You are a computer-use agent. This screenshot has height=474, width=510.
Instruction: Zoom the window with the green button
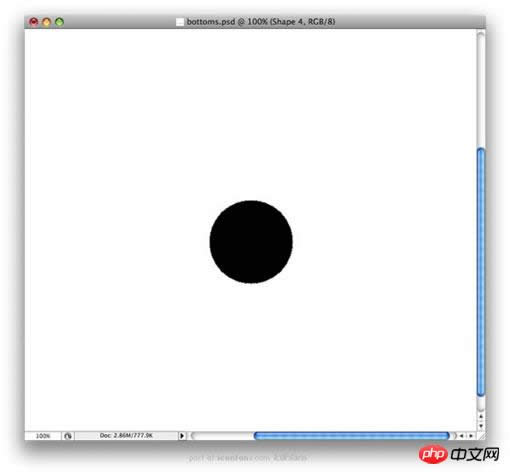point(59,22)
